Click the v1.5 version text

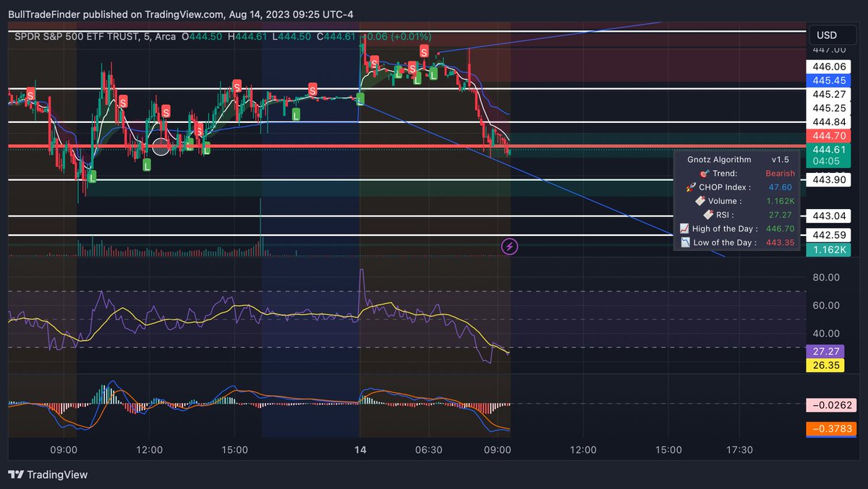tap(780, 160)
